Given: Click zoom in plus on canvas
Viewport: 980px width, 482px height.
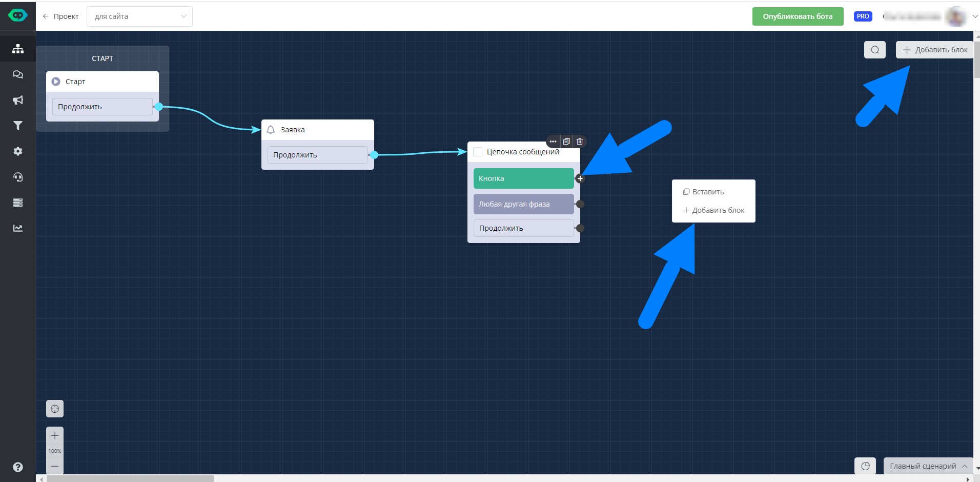Looking at the screenshot, I should [x=55, y=436].
